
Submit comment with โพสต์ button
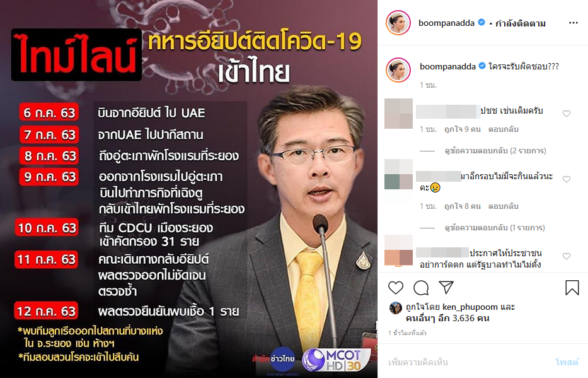(x=567, y=362)
